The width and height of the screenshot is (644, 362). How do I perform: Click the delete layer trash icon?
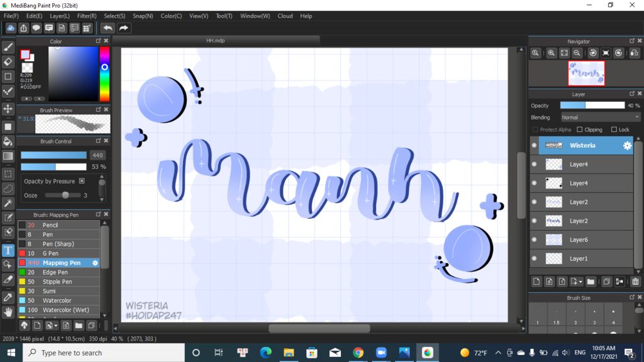tap(635, 282)
